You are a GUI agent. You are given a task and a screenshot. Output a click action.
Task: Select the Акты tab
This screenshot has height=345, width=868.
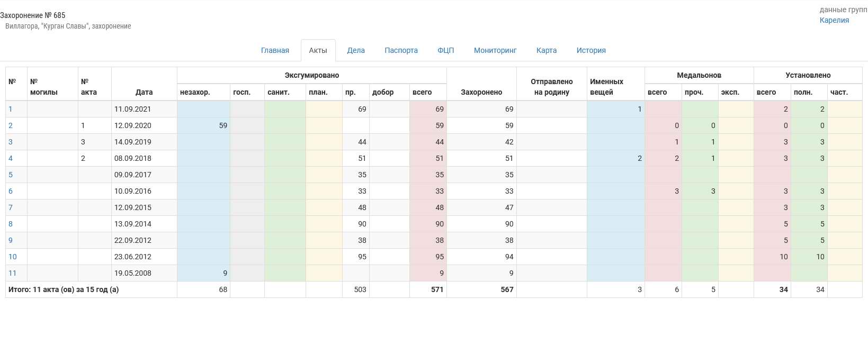(x=318, y=50)
